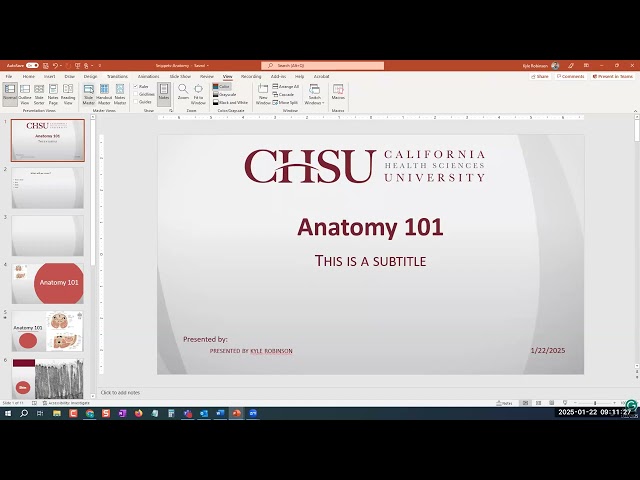Click Accessibility Investigate in status bar

point(66,403)
